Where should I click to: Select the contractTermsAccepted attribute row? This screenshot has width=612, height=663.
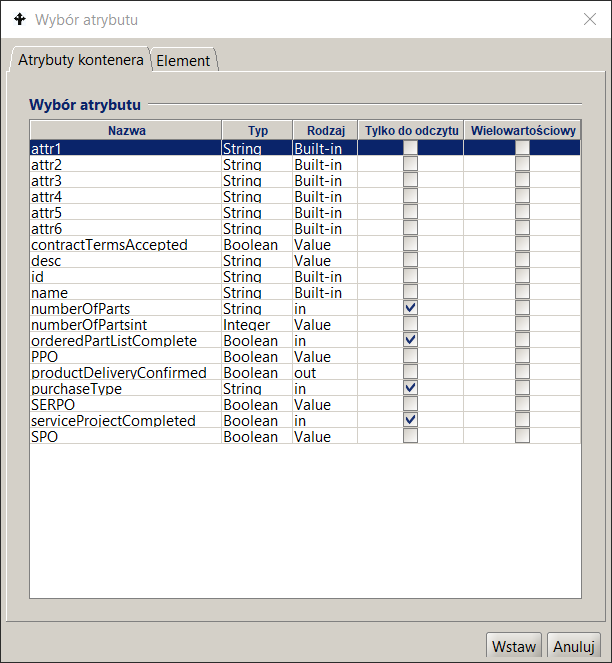(x=110, y=244)
